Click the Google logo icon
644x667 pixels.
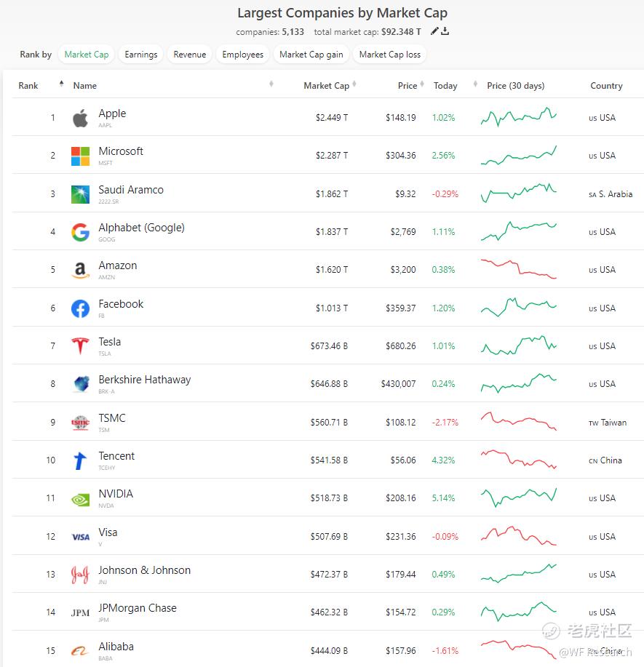coord(80,232)
